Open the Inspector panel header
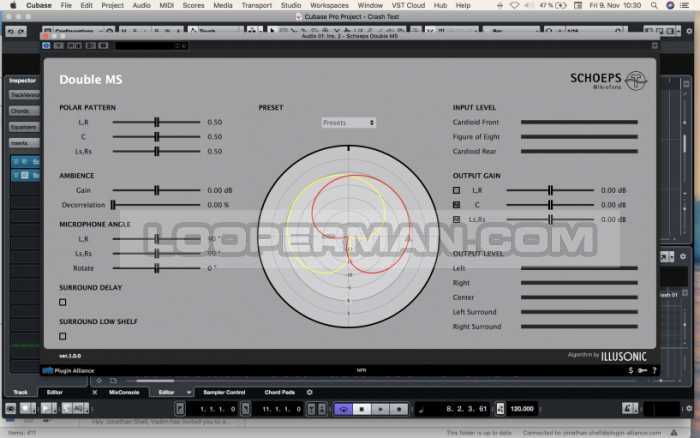Screen dimensions: 700x438 (x=22, y=80)
